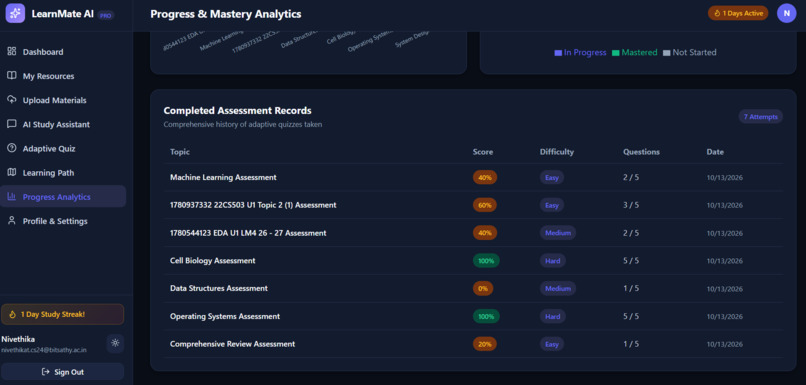This screenshot has width=806, height=385.
Task: Click the 0% score badge for Data Structures
Action: (483, 288)
